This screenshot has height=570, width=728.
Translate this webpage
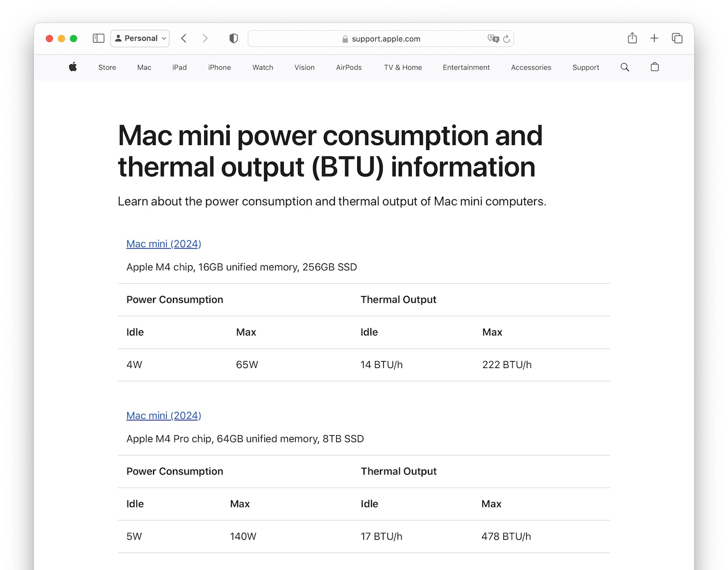(493, 39)
